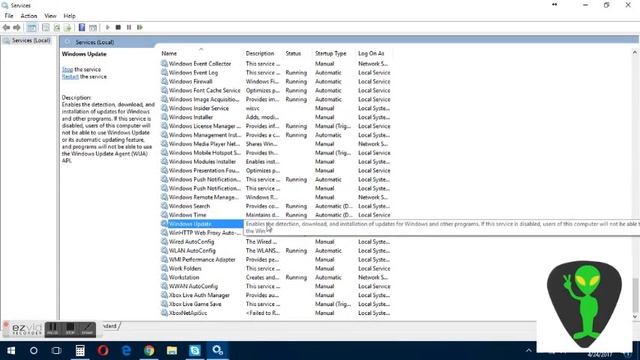Select the Draw tool in the Ezvid widget
Viewport: 640px width, 360px height.
point(87,329)
